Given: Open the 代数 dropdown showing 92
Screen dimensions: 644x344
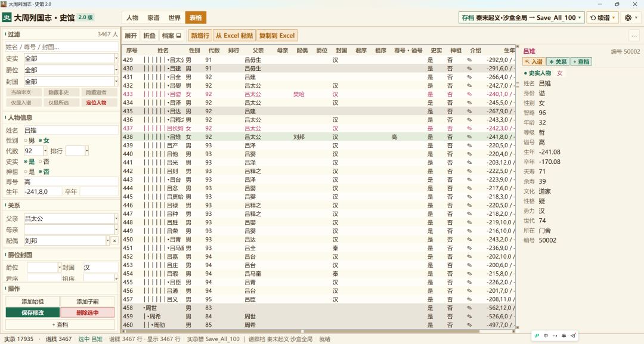Looking at the screenshot, I should click(45, 151).
